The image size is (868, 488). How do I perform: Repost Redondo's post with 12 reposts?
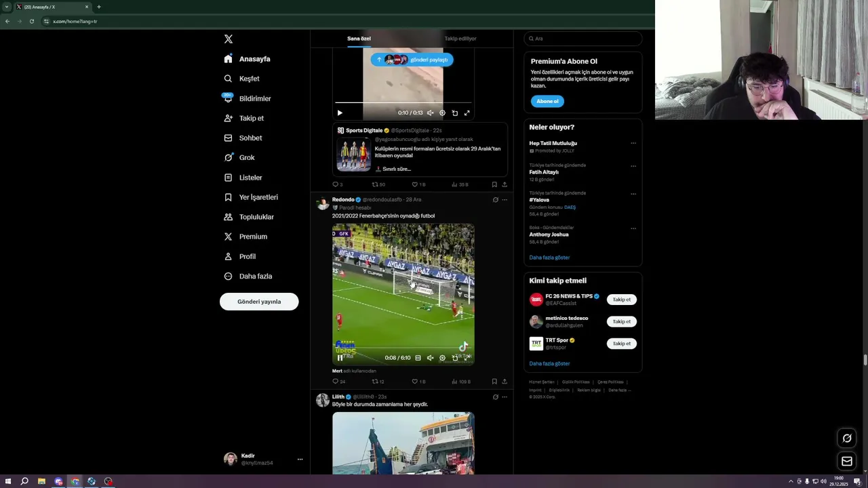point(378,382)
